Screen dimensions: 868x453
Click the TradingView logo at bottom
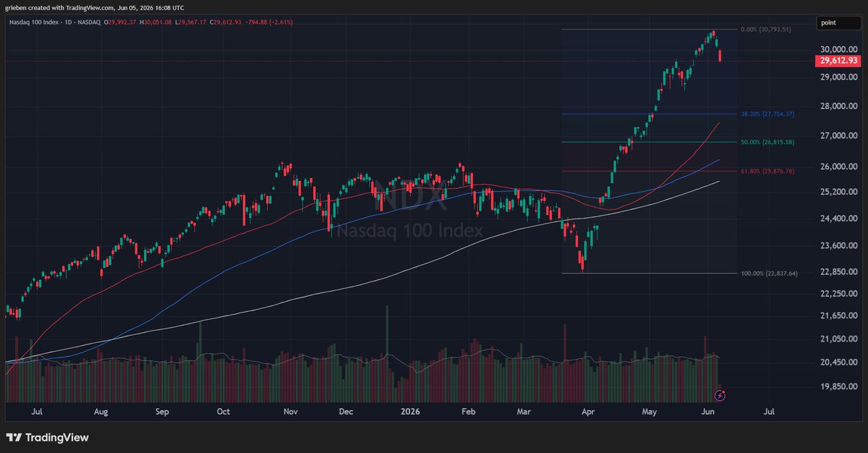click(47, 438)
